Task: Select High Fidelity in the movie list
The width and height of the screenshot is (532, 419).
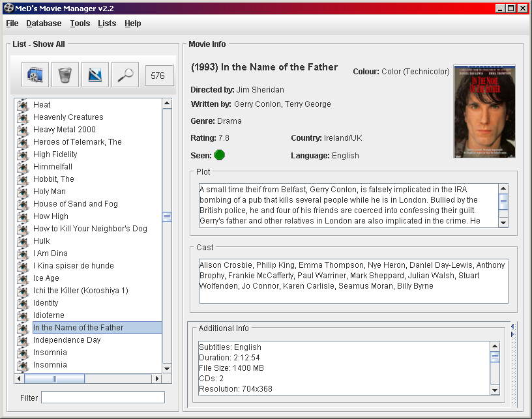Action: [55, 154]
